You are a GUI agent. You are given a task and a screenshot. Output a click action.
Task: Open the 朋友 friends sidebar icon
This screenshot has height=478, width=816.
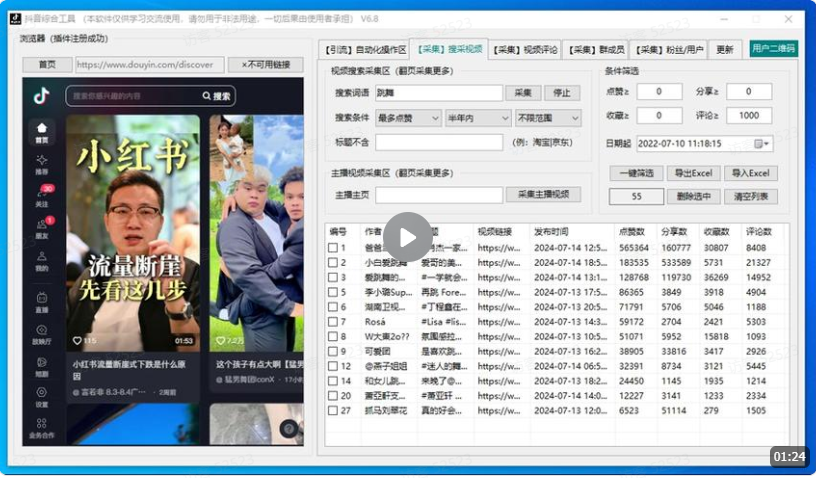point(42,227)
